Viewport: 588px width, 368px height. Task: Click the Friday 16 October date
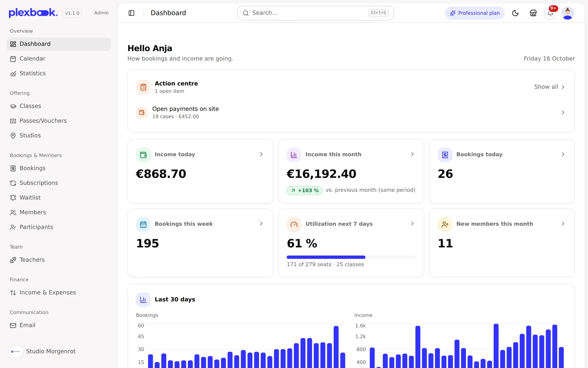pos(549,59)
